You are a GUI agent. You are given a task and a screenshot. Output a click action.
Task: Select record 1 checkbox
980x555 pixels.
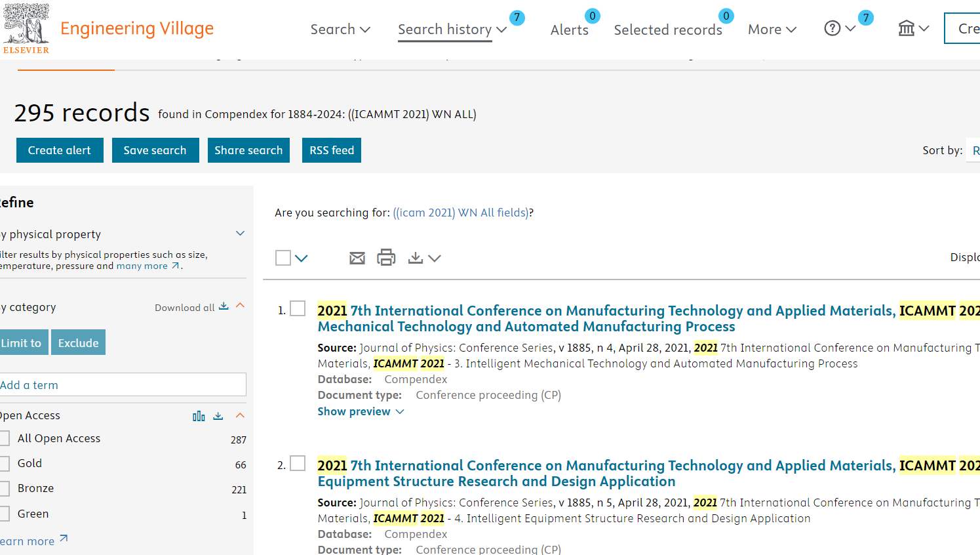point(298,308)
